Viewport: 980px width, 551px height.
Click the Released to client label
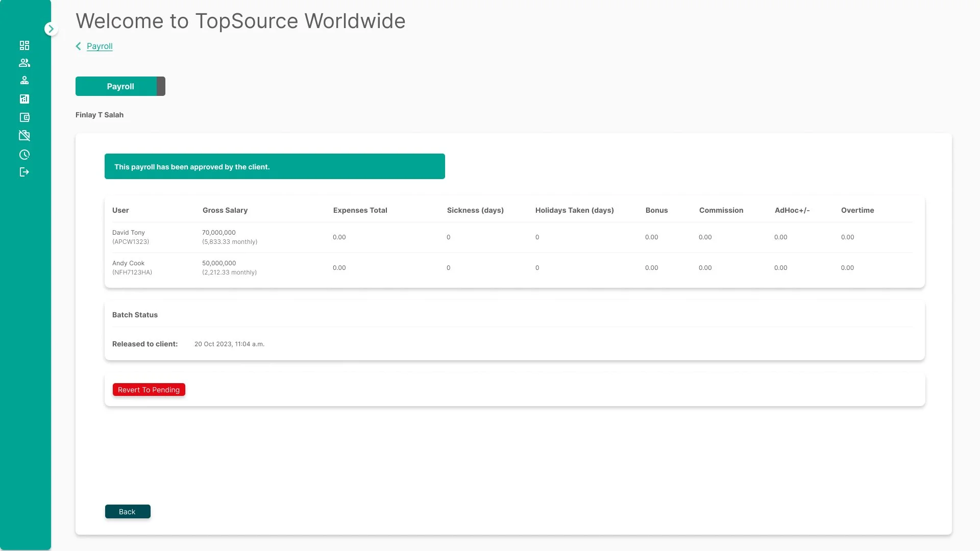point(145,344)
